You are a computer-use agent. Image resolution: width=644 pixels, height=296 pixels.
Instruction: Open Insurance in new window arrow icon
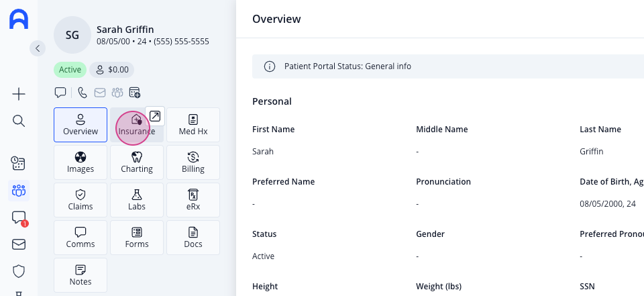click(x=155, y=116)
